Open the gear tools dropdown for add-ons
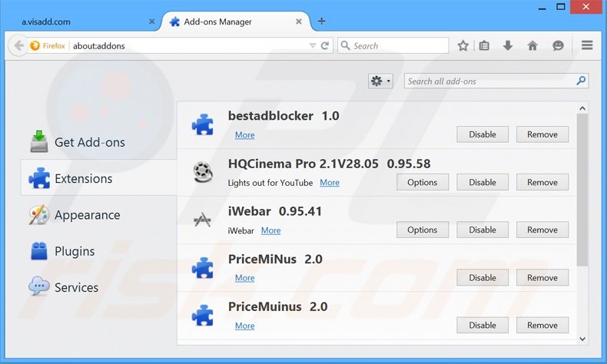 (x=380, y=81)
